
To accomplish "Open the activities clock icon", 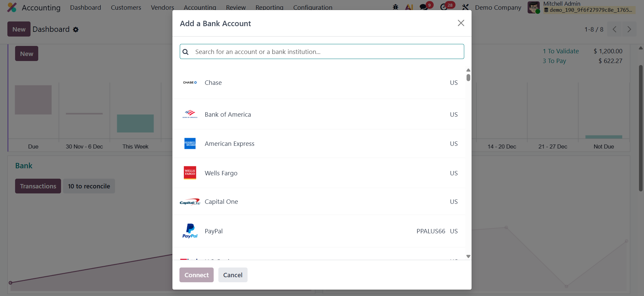I will point(444,7).
